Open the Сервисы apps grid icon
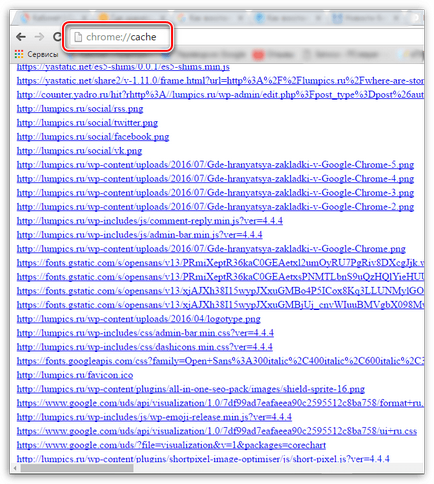The image size is (434, 484). [19, 54]
